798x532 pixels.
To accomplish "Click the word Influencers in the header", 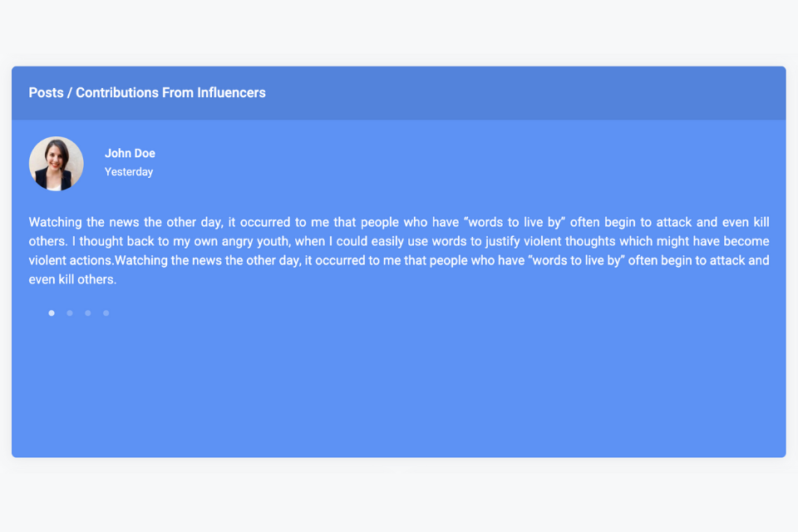I will coord(232,92).
